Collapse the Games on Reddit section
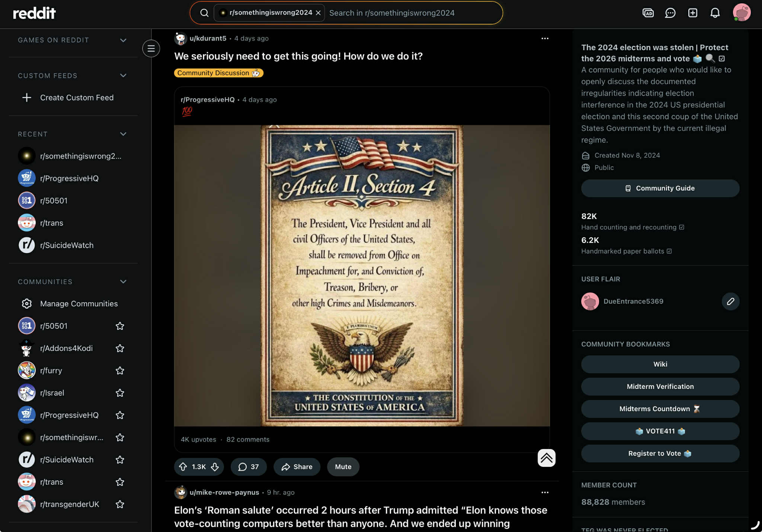Screen dimensions: 762x532 tap(123, 40)
